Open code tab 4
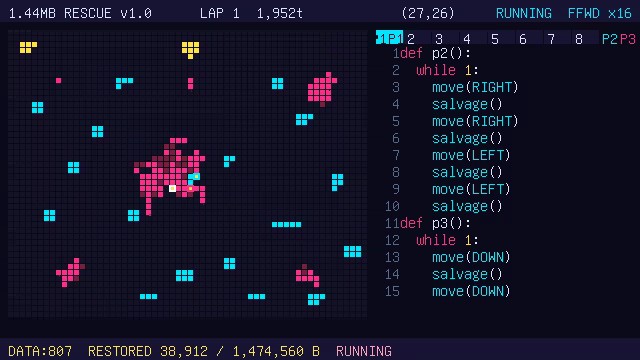Image resolution: width=640 pixels, height=360 pixels. 467,39
